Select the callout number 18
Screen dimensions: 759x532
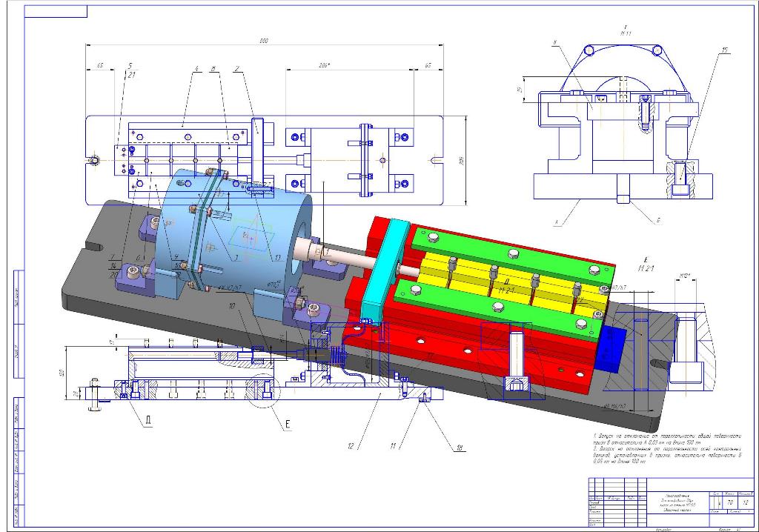pos(459,448)
